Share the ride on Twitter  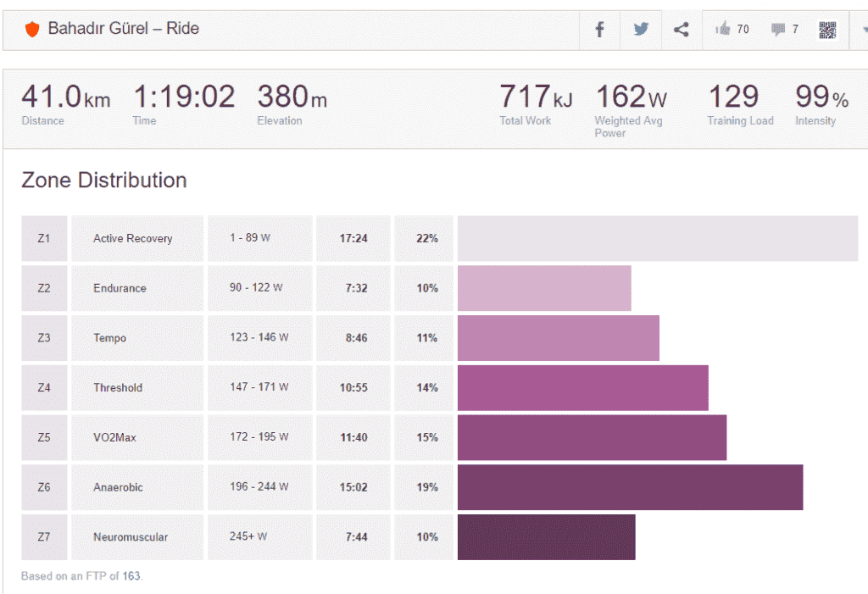coord(641,30)
